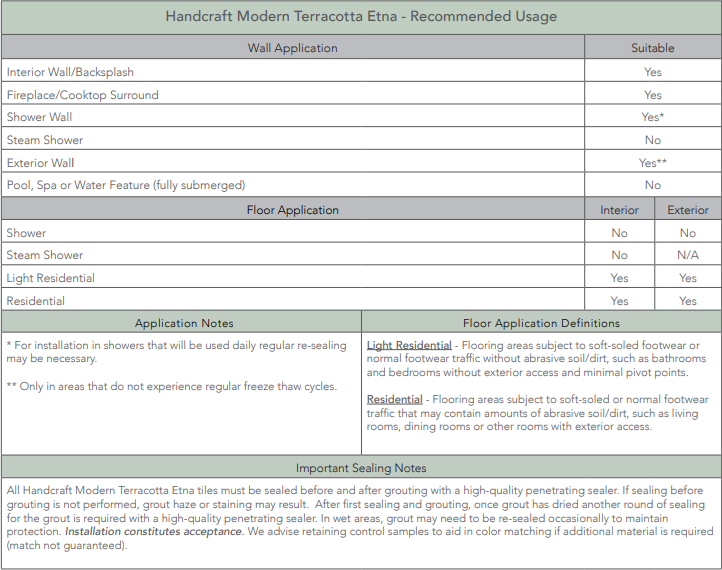The image size is (722, 570).
Task: Click the Pool, Spa or Water Feature row
Action: [126, 185]
